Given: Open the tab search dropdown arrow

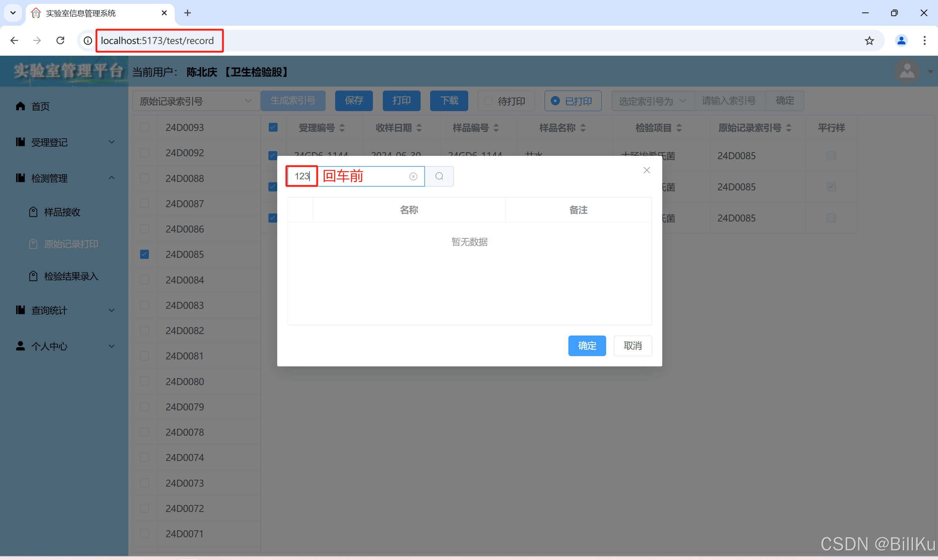Looking at the screenshot, I should coord(13,13).
